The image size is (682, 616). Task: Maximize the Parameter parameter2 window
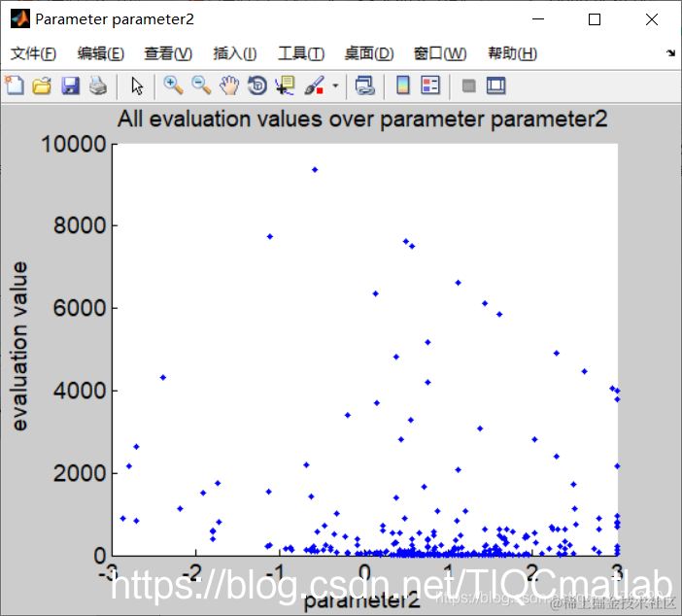coord(595,19)
